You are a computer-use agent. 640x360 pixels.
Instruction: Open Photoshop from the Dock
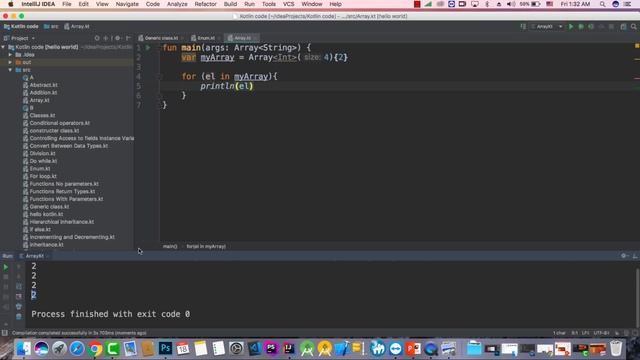coord(165,349)
